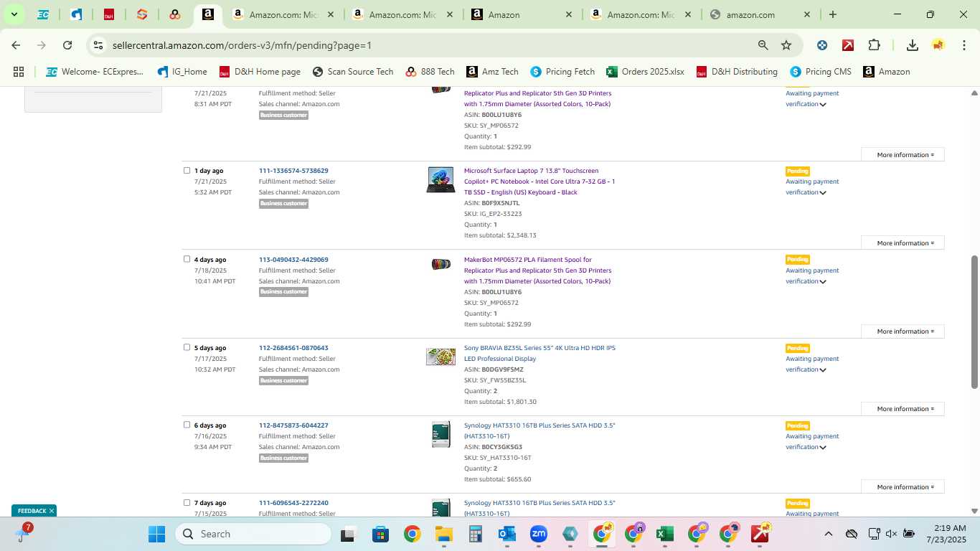The height and width of the screenshot is (551, 980).
Task: Expand More information for Surface Laptop order
Action: [903, 243]
